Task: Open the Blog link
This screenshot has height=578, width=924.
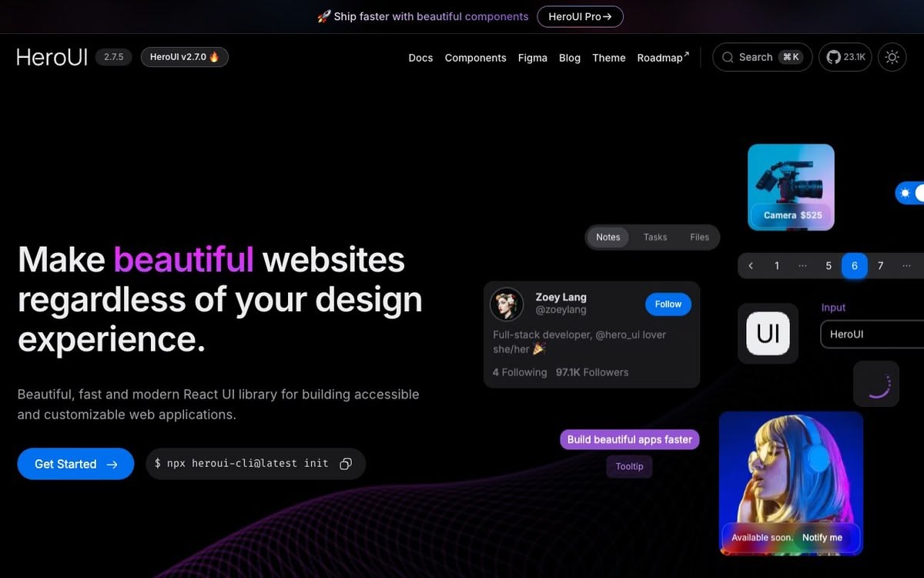Action: tap(570, 58)
